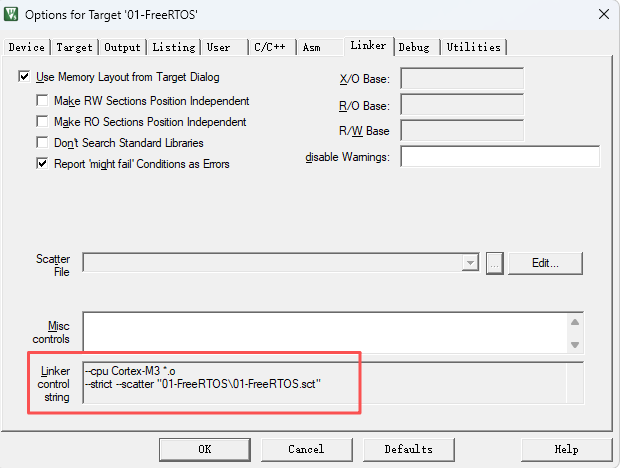This screenshot has height=468, width=621.
Task: Switch to the Device tab
Action: pyautogui.click(x=27, y=47)
